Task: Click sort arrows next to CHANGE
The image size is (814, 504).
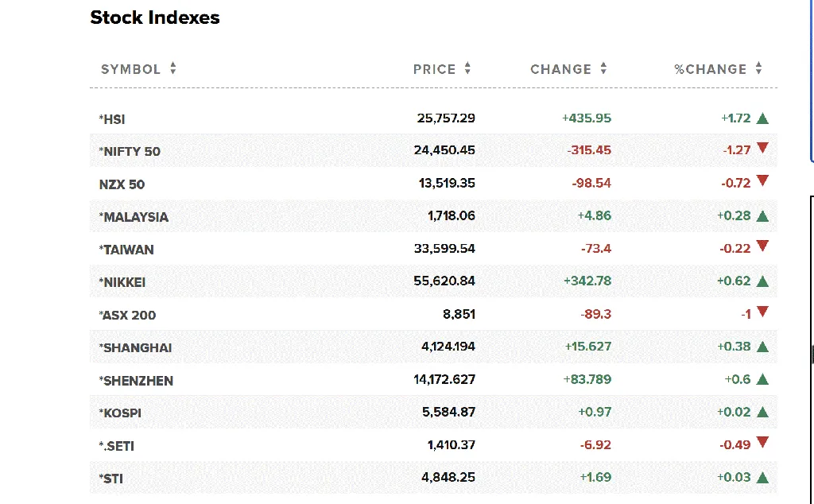Action: [x=603, y=69]
